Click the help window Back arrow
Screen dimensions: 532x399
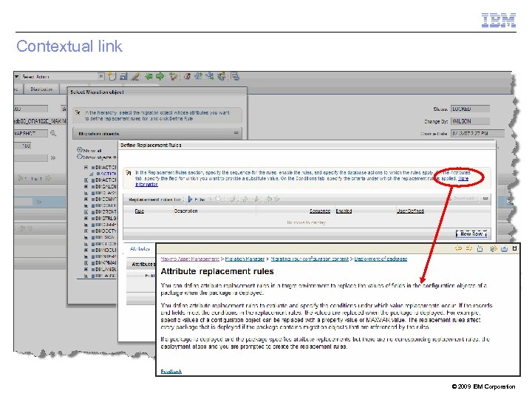[458, 249]
